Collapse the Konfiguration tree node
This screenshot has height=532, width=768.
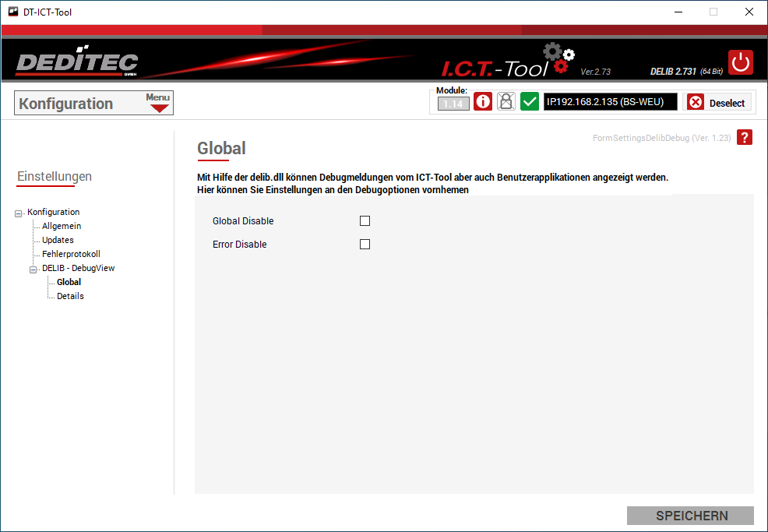[x=19, y=213]
